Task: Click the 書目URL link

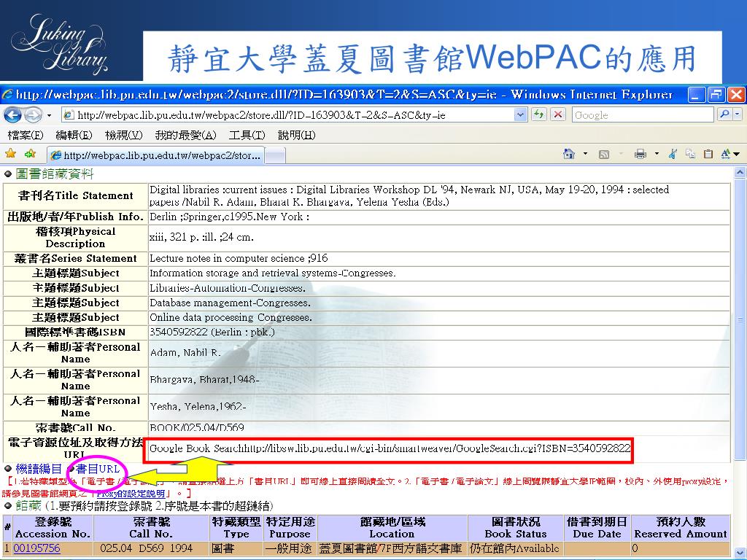Action: pyautogui.click(x=98, y=469)
